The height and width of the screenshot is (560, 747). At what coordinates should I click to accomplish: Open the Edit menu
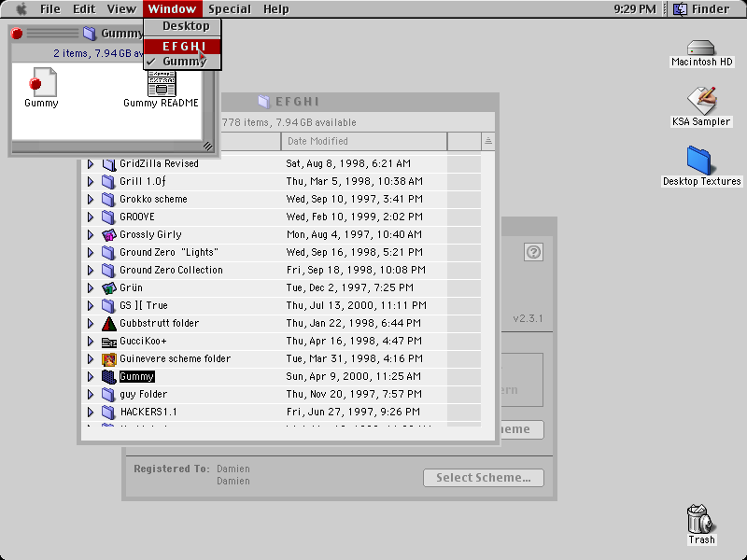click(84, 9)
